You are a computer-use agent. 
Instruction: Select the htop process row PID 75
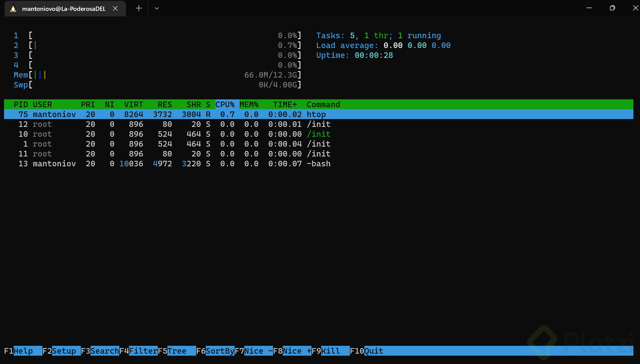point(319,114)
